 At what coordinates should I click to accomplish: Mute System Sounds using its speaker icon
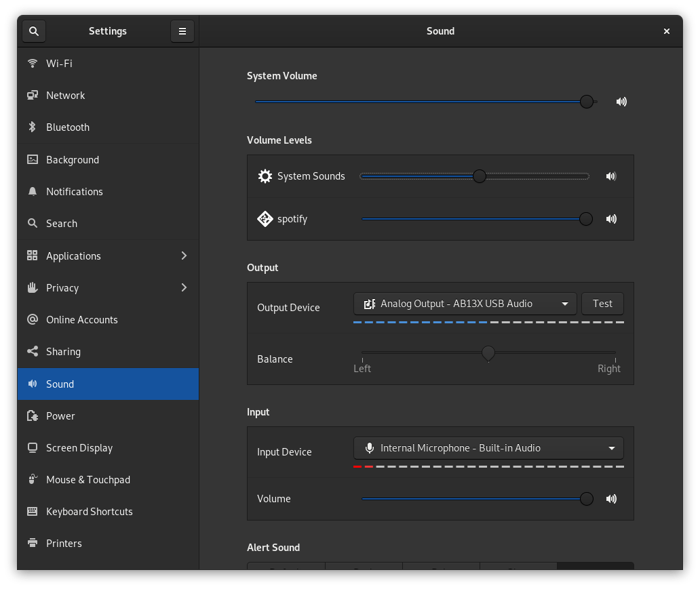pos(611,176)
